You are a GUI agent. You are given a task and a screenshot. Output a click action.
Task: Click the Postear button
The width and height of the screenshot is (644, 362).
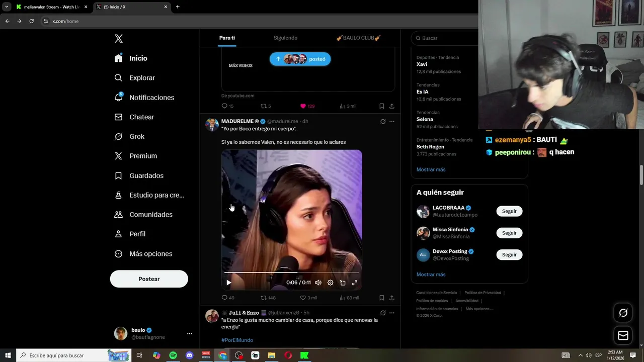tap(149, 279)
